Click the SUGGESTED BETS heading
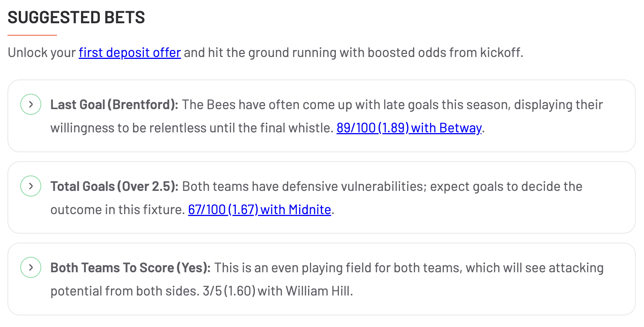 click(76, 17)
